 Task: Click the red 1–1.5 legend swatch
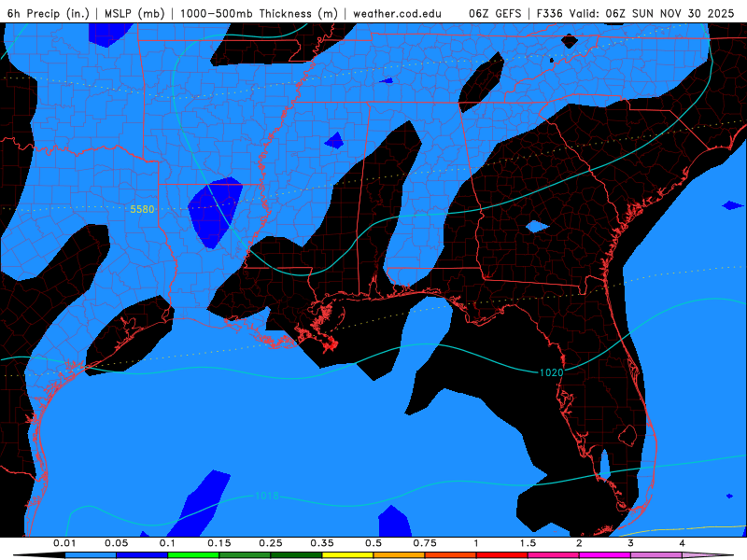click(502, 555)
